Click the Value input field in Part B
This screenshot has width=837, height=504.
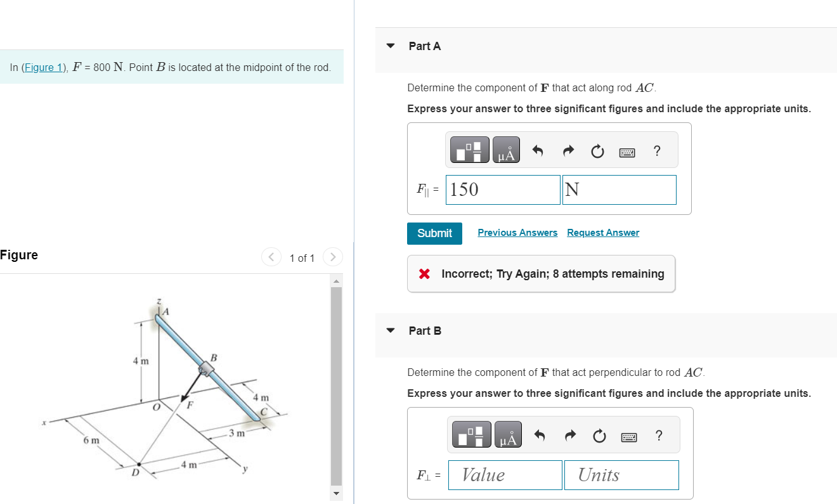coord(505,475)
